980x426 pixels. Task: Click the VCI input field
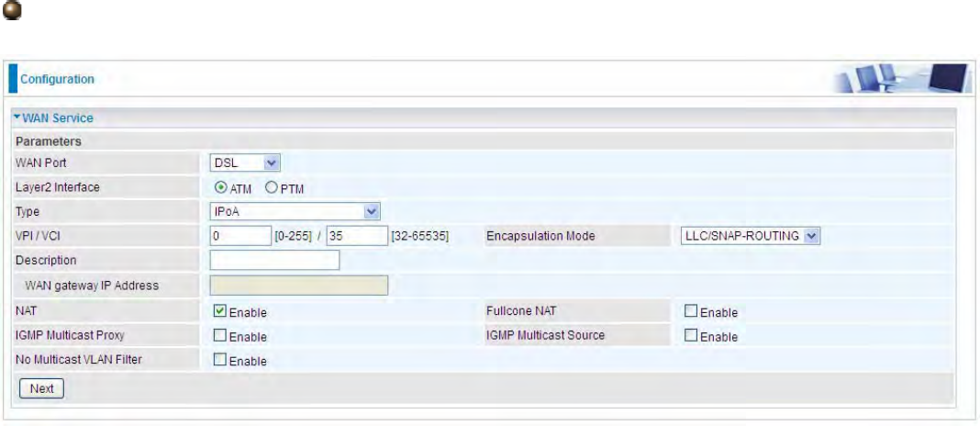point(357,236)
